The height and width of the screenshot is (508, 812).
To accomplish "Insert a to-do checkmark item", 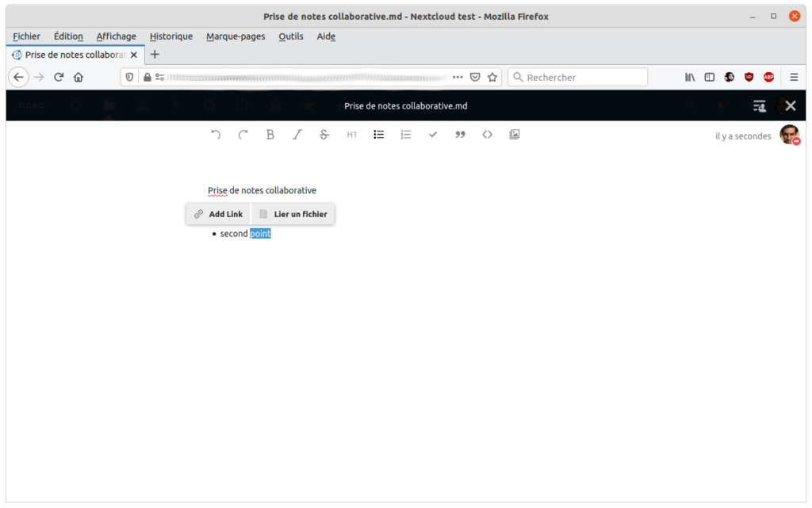I will 433,135.
